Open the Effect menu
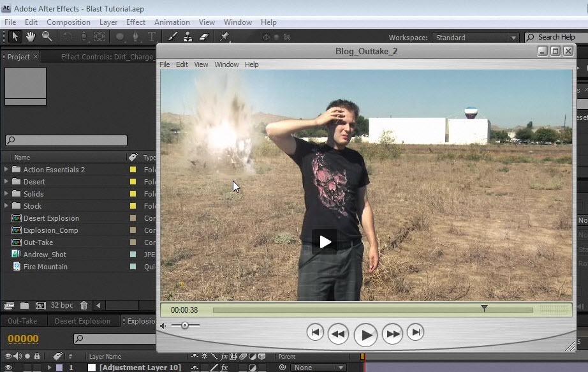Image resolution: width=588 pixels, height=372 pixels. pyautogui.click(x=136, y=22)
